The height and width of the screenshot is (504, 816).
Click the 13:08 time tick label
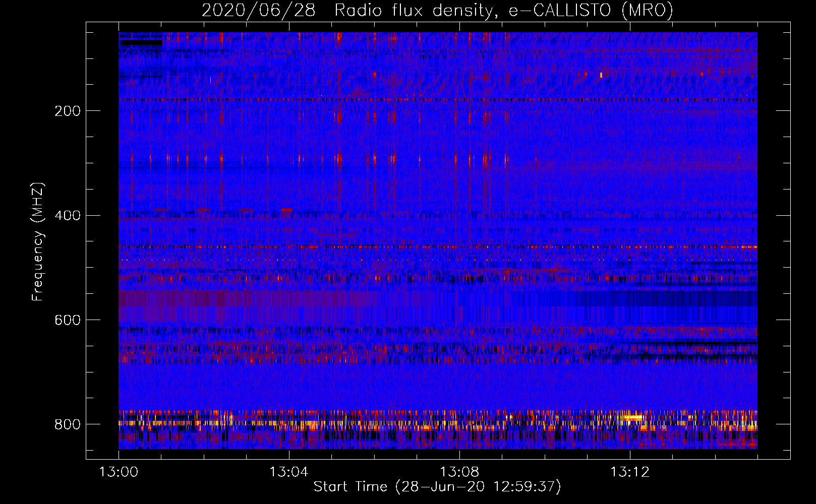pyautogui.click(x=459, y=472)
